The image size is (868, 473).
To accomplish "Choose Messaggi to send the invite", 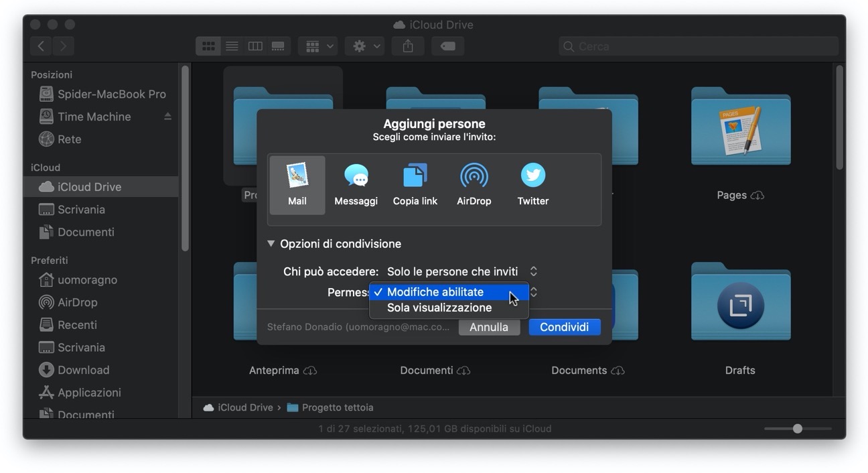I will [356, 184].
